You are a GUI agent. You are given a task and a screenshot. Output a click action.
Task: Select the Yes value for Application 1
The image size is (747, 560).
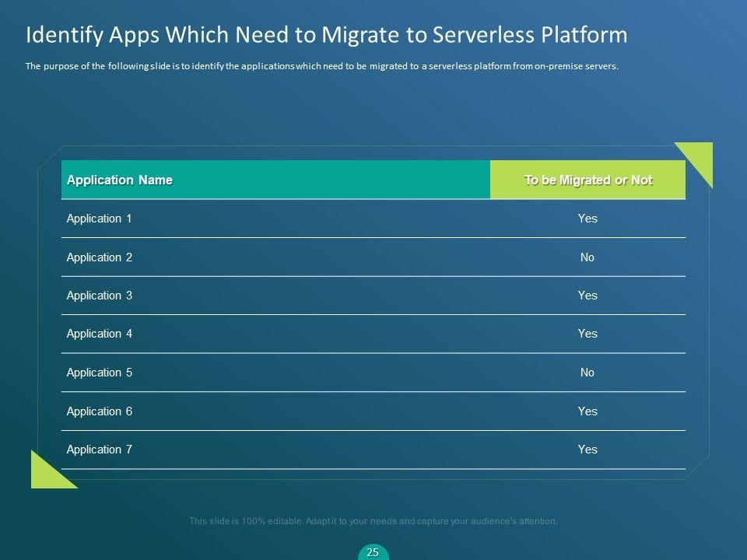[x=587, y=219]
